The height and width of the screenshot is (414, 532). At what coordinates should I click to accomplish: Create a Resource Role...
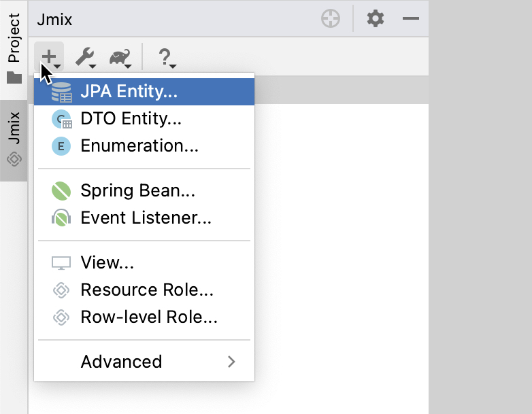coord(147,290)
